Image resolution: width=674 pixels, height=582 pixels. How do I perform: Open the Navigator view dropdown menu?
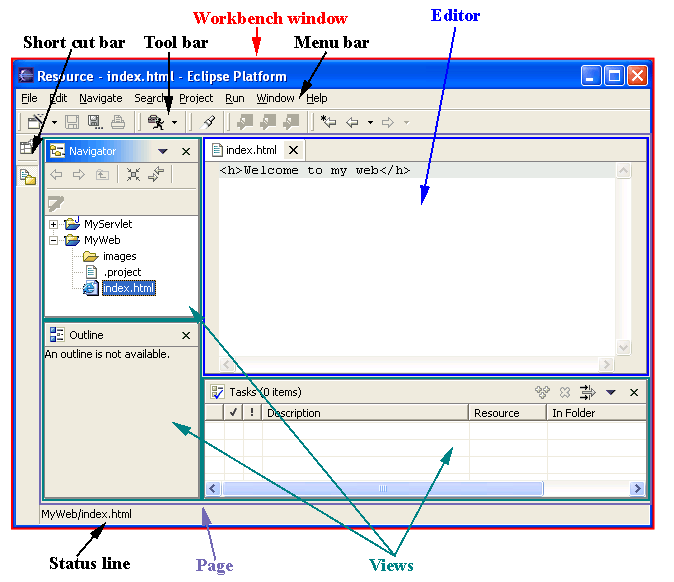pos(163,151)
